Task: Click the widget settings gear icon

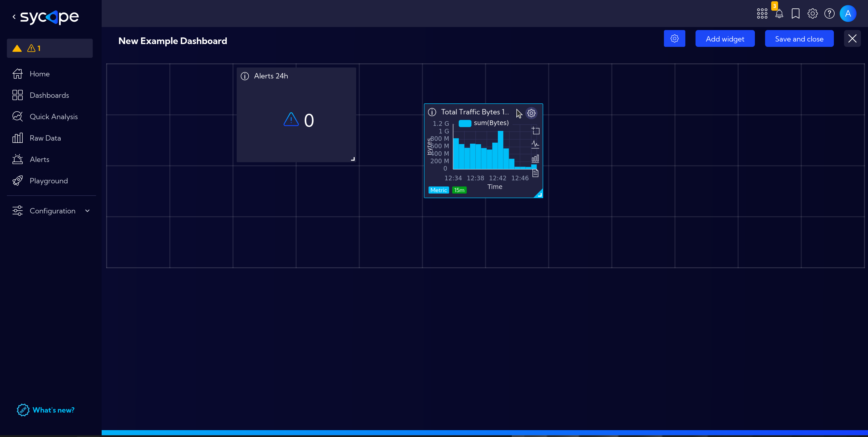Action: coord(531,113)
